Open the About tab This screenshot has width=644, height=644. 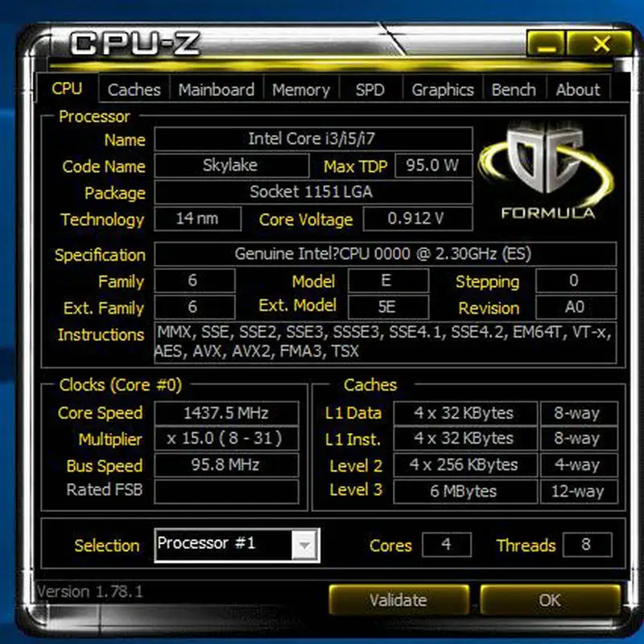tap(578, 89)
